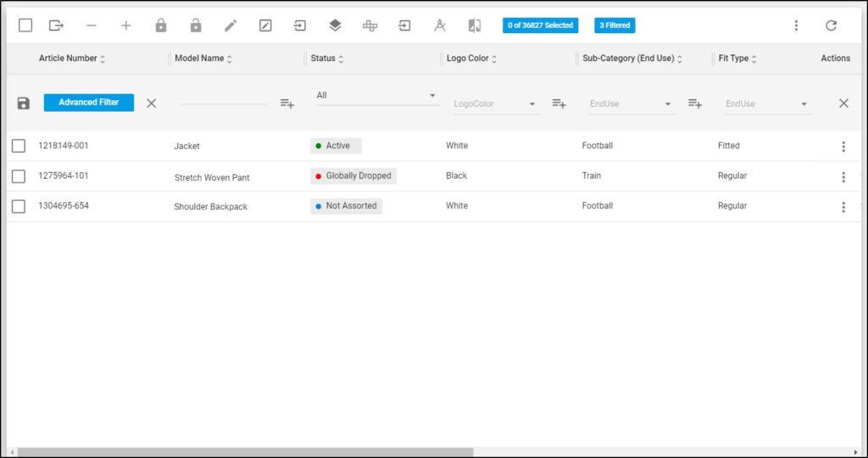Open the Status filter dropdown showing All
This screenshot has width=868, height=458.
[377, 96]
